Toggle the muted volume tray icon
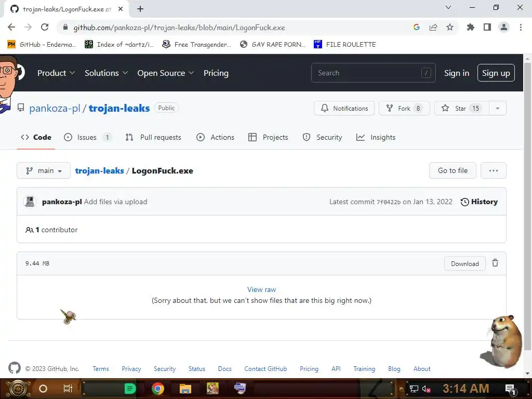 [426, 389]
